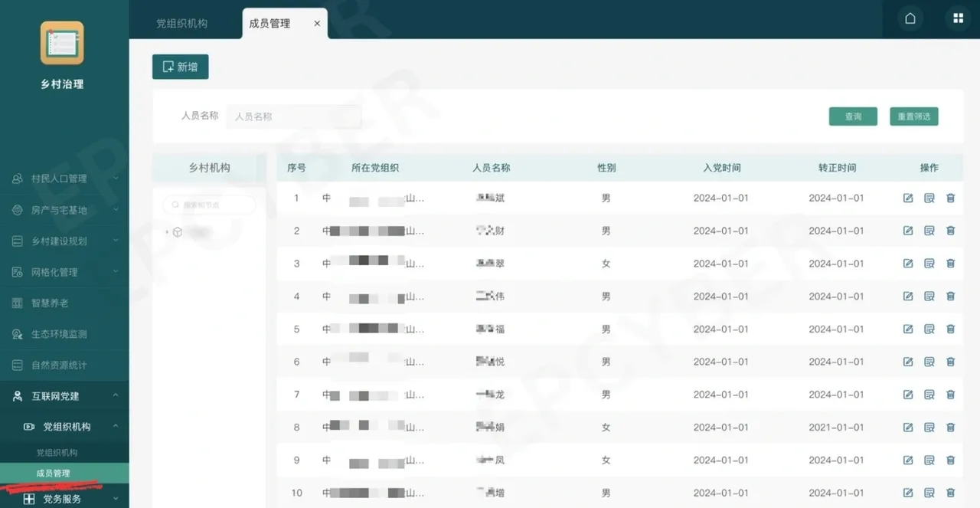Viewport: 980px width, 508px height.
Task: Click the edit icon in row 4
Action: click(908, 297)
